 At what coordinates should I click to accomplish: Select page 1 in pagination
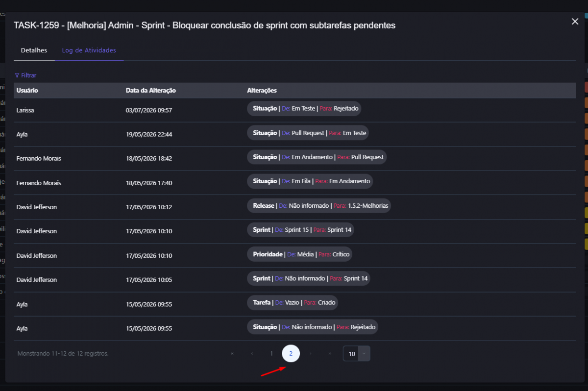[x=271, y=353]
